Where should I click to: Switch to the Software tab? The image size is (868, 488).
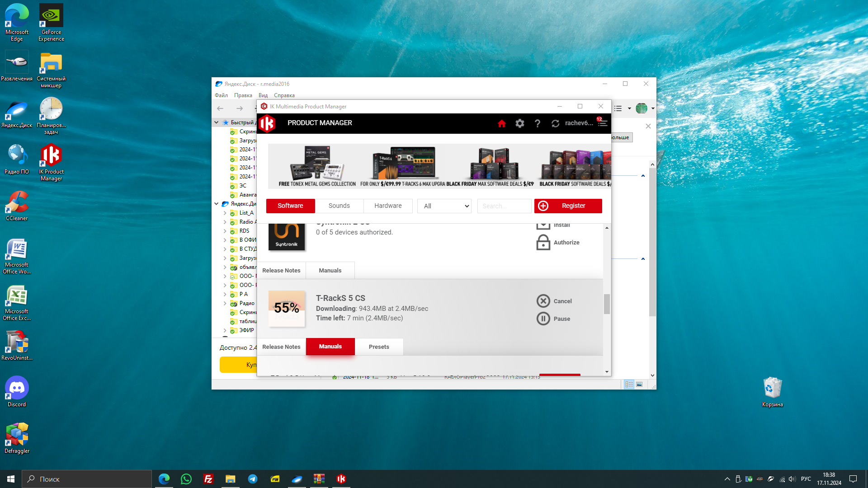[x=290, y=206]
